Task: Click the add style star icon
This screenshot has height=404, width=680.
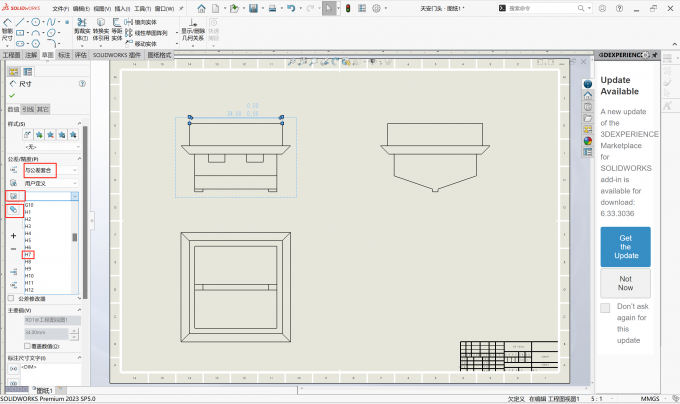Action: tap(39, 135)
